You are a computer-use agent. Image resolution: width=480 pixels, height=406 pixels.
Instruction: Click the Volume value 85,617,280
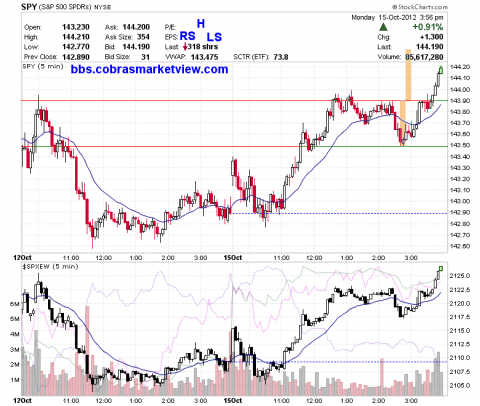tap(424, 57)
